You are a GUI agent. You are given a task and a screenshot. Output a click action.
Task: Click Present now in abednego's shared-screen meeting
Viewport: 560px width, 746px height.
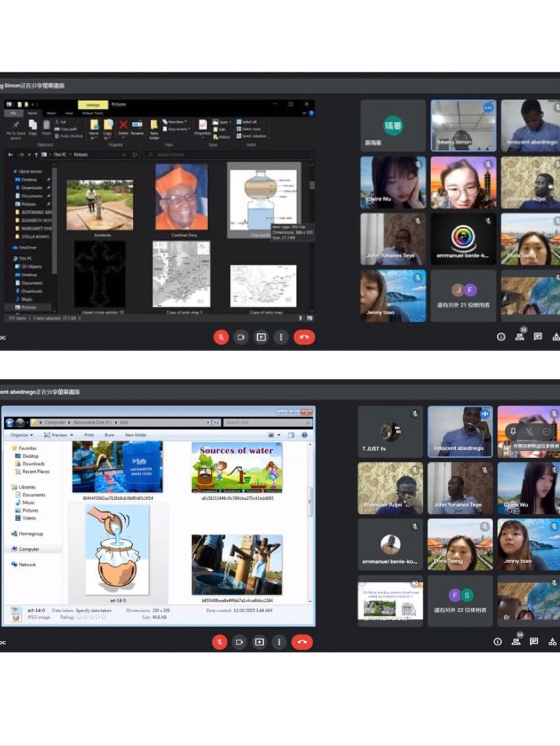259,642
